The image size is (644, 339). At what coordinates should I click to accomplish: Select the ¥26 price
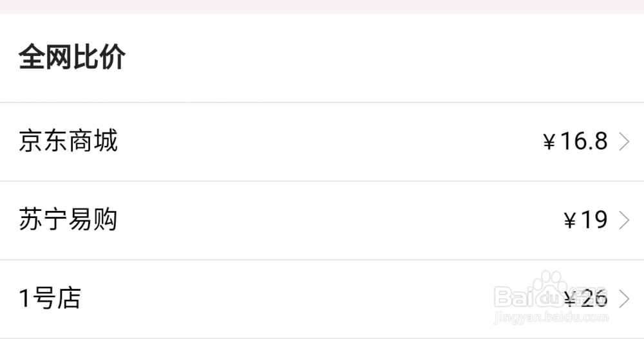[x=585, y=298]
